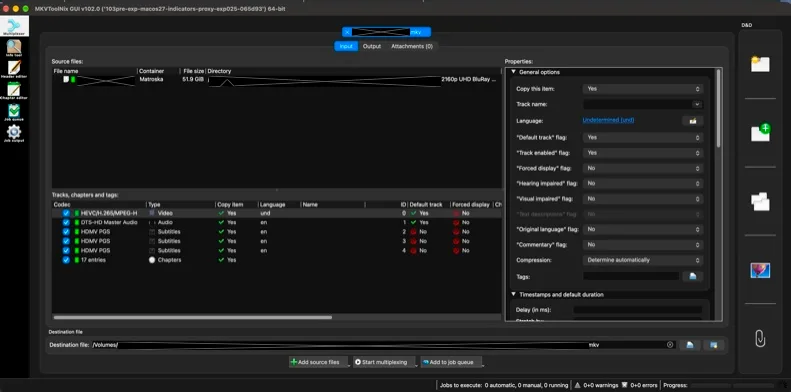Switch to the Attachments (0) tab

click(412, 46)
